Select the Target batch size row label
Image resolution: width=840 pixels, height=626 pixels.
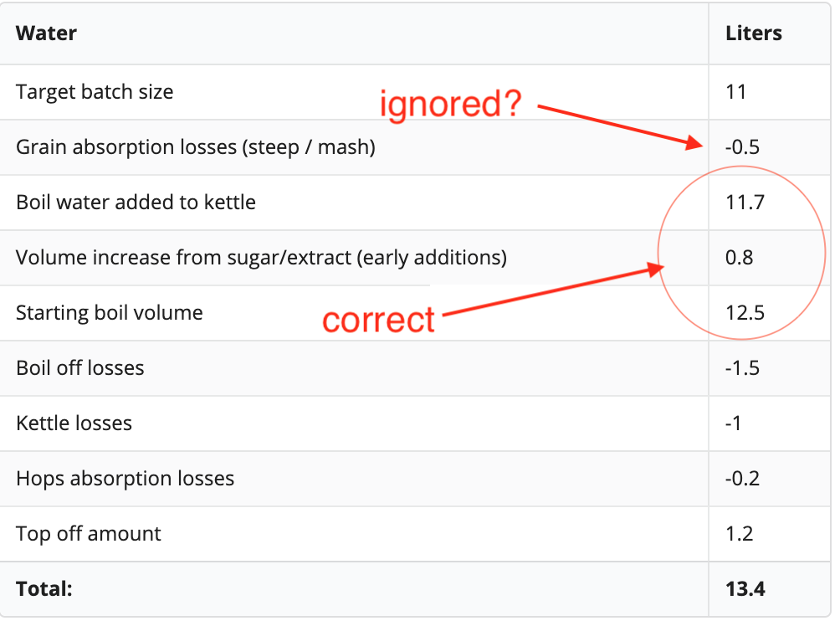tap(95, 92)
